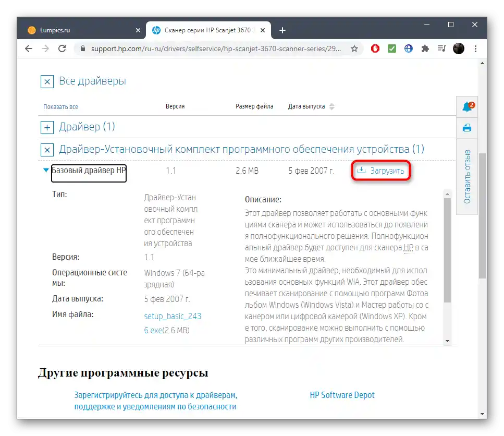Open the blue globe extension icon
The width and height of the screenshot is (504, 436).
(409, 49)
